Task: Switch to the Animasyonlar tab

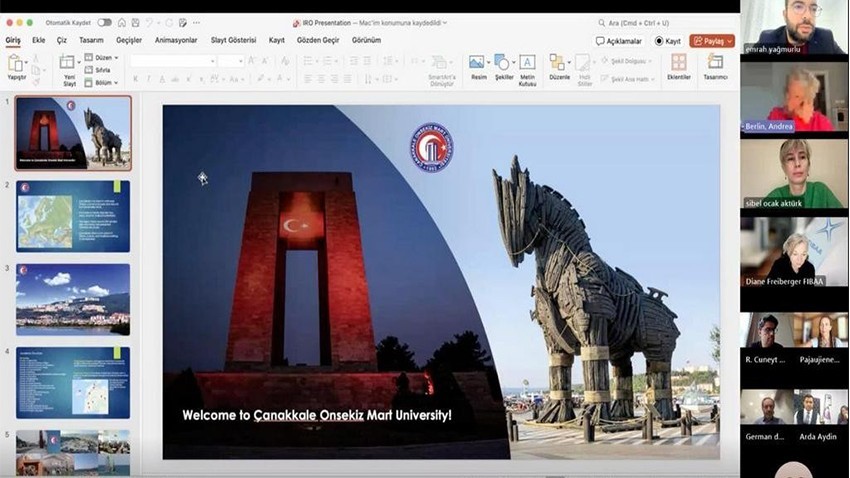Action: click(176, 40)
